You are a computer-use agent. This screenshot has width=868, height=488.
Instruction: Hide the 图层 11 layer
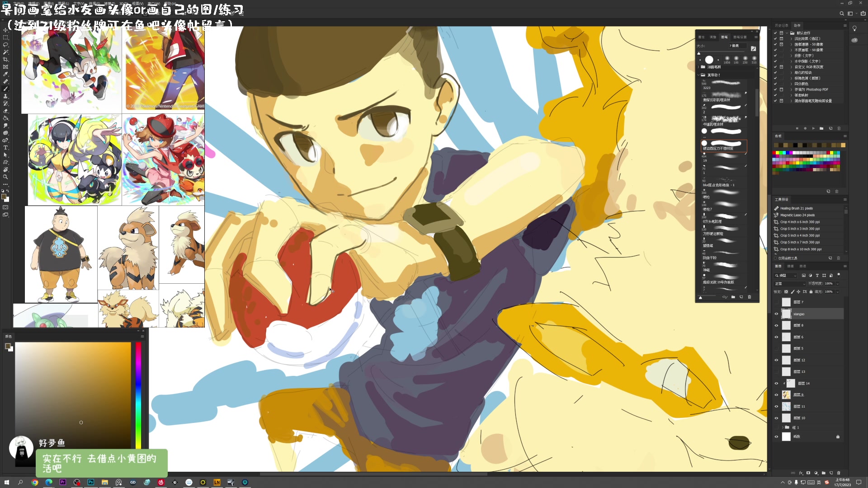tap(777, 407)
